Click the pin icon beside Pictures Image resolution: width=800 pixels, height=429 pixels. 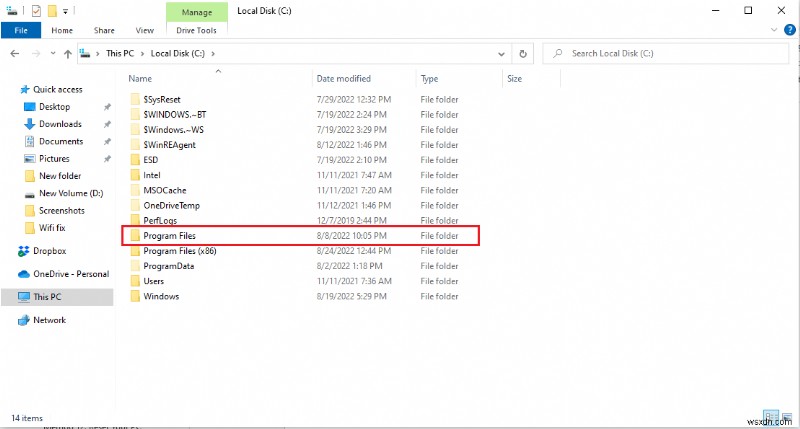click(x=107, y=159)
